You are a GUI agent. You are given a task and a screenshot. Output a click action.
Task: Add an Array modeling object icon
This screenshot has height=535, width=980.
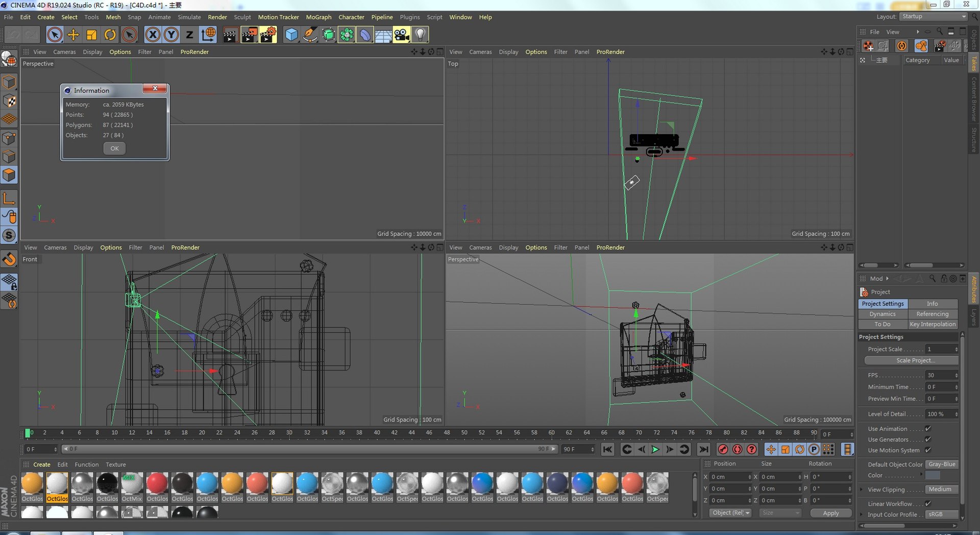tap(347, 35)
